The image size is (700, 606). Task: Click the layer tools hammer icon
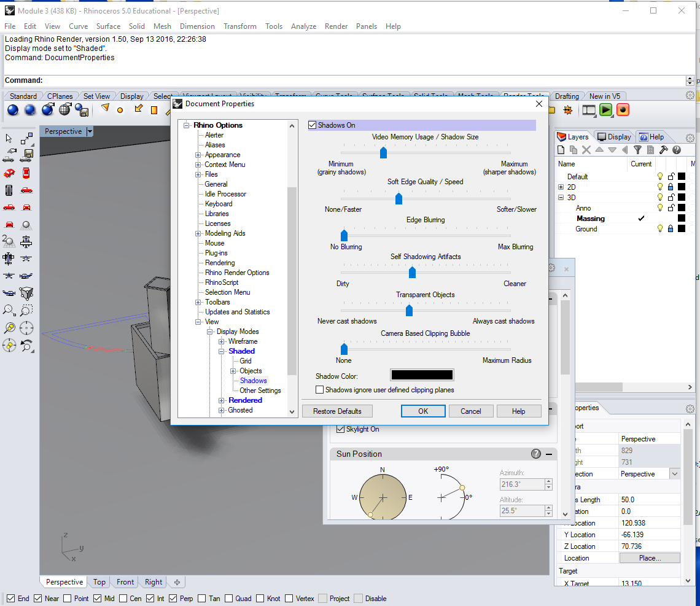click(663, 150)
